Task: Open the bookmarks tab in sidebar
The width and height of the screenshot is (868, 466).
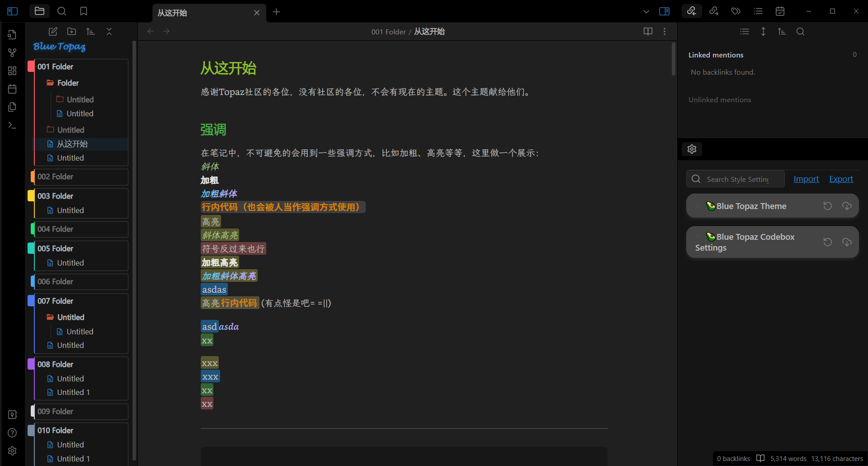Action: 84,11
